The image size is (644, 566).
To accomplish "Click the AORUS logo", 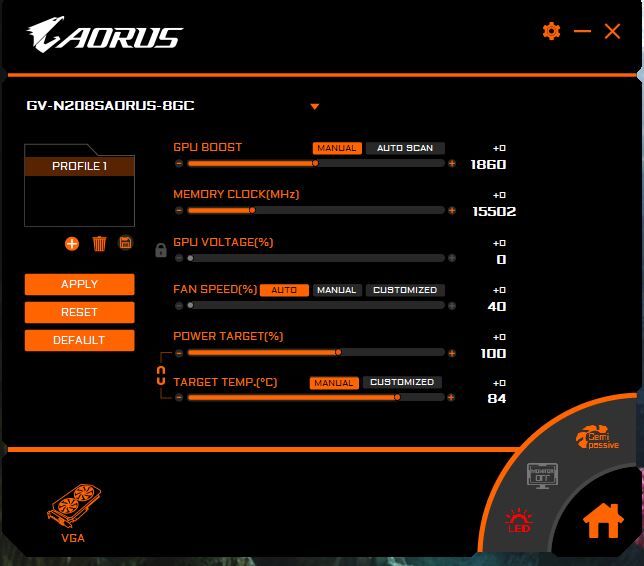I will click(105, 35).
